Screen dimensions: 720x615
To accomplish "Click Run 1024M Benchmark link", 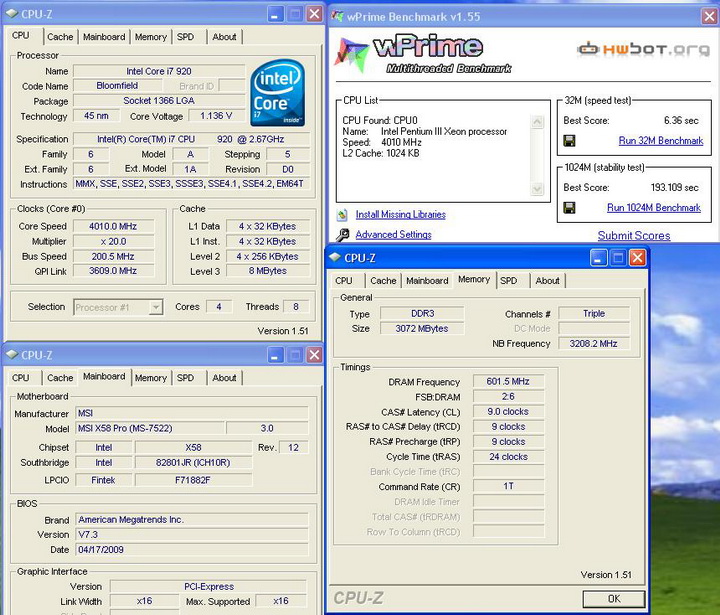I will 654,208.
